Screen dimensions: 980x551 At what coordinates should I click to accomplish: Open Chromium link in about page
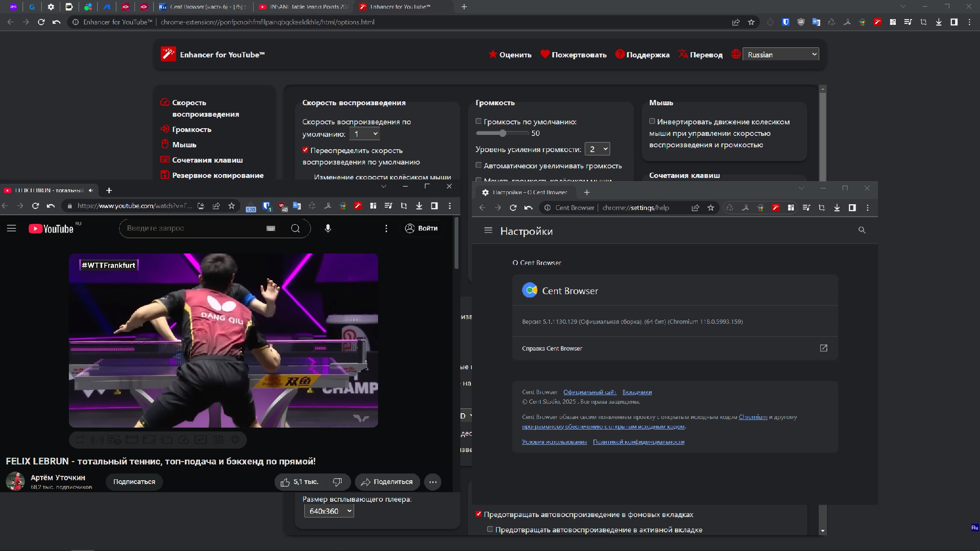click(x=753, y=417)
